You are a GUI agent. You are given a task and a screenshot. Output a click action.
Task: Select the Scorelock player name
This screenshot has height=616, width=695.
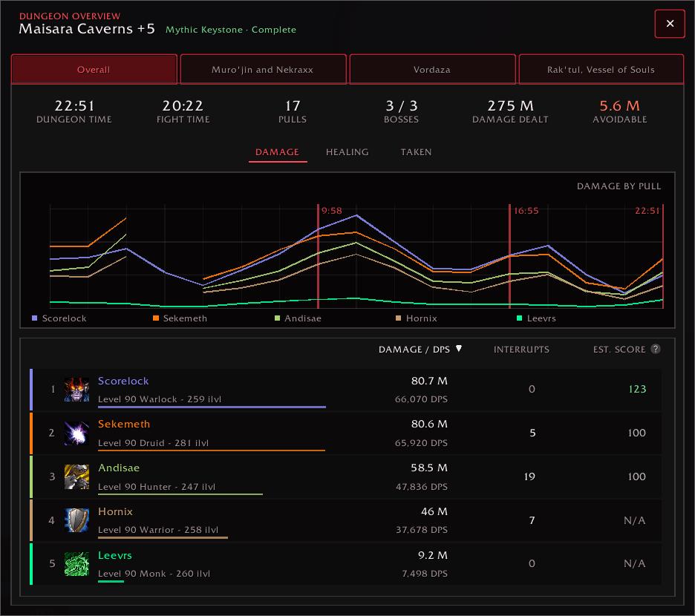123,381
